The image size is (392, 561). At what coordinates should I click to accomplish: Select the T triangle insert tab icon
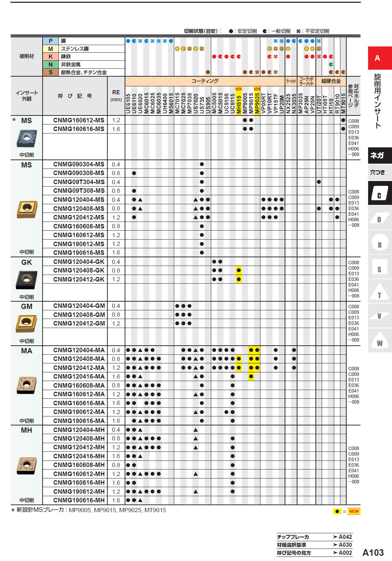pos(380,292)
